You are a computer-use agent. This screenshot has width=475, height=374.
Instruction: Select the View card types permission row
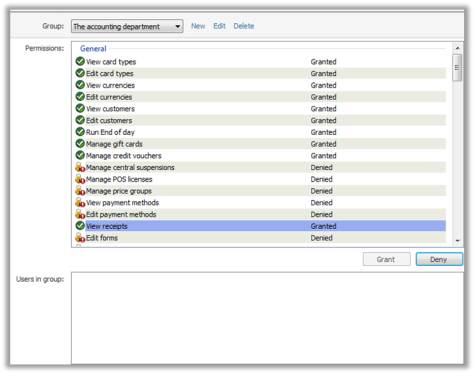click(260, 62)
